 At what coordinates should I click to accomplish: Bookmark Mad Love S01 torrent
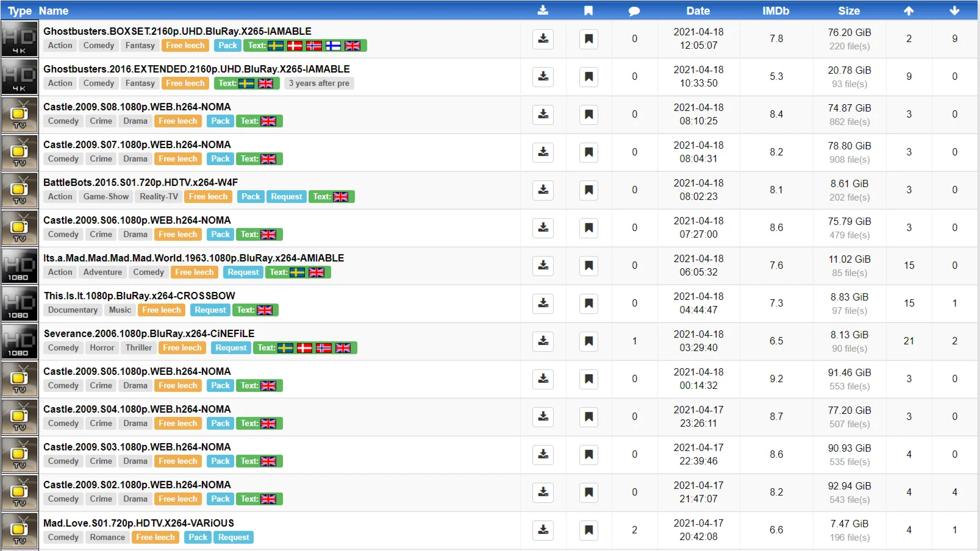point(588,530)
